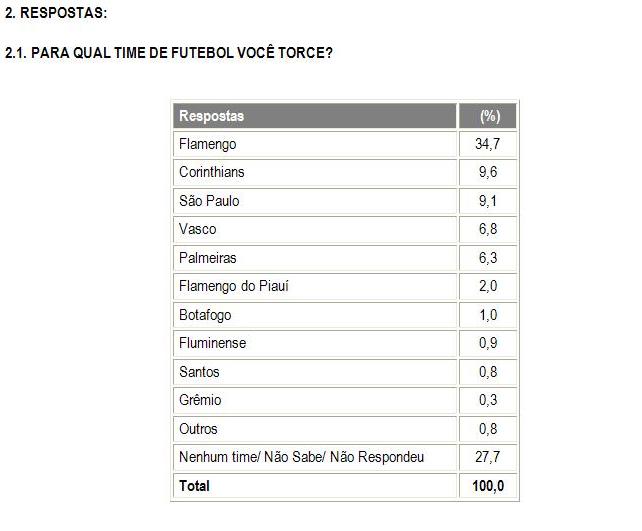
Task: Click the "Grêmio" row label
Action: click(x=201, y=400)
